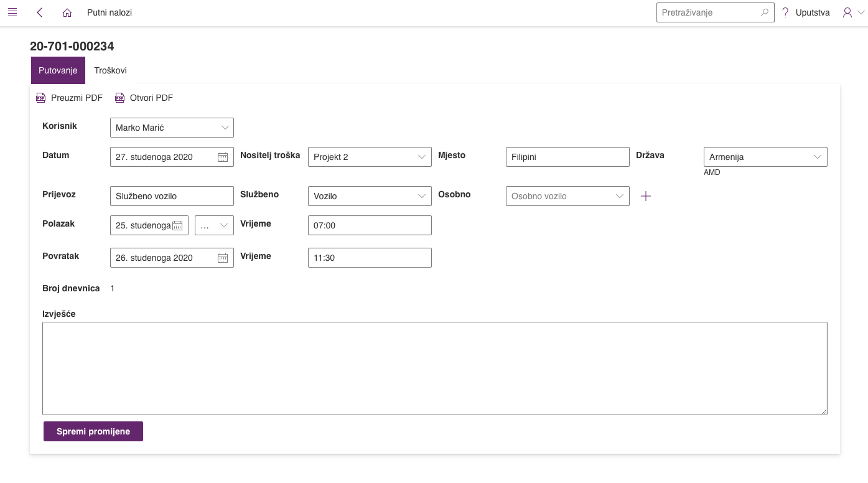The height and width of the screenshot is (483, 868).
Task: Click the search magnifier icon
Action: (x=765, y=12)
